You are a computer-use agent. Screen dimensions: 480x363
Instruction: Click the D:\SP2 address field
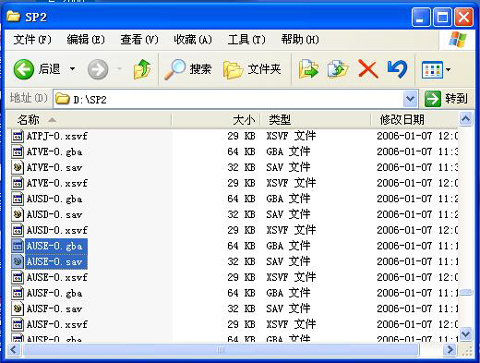click(229, 99)
